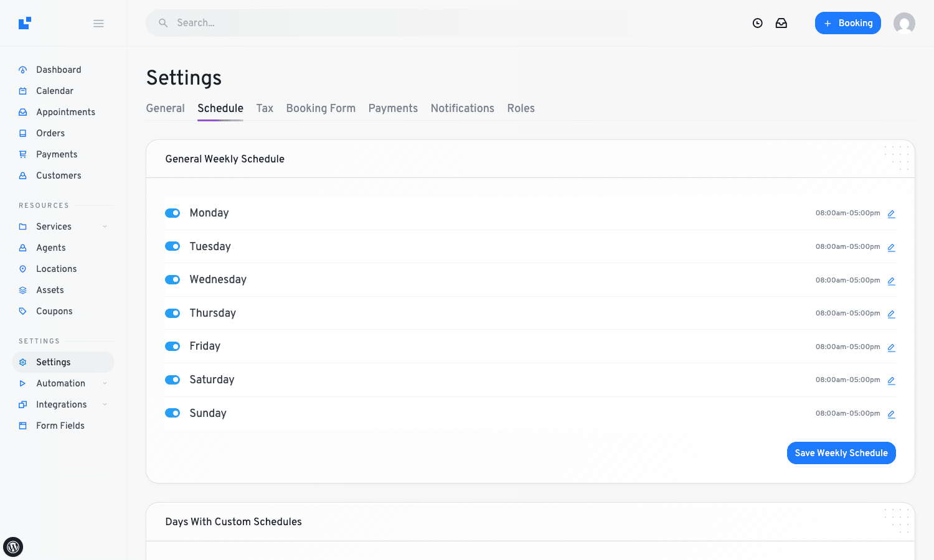Click the plus Booking button
The width and height of the screenshot is (934, 560).
click(848, 23)
